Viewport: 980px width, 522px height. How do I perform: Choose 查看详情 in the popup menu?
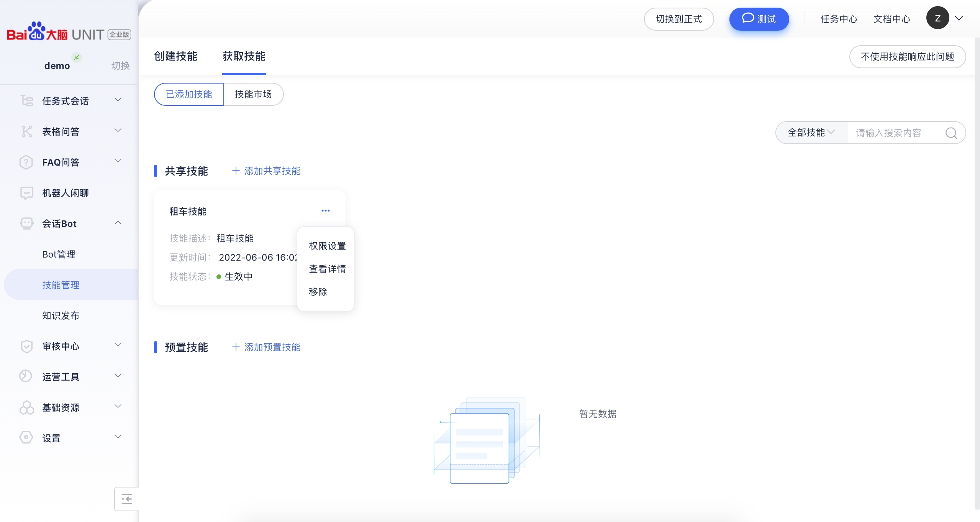click(x=327, y=269)
